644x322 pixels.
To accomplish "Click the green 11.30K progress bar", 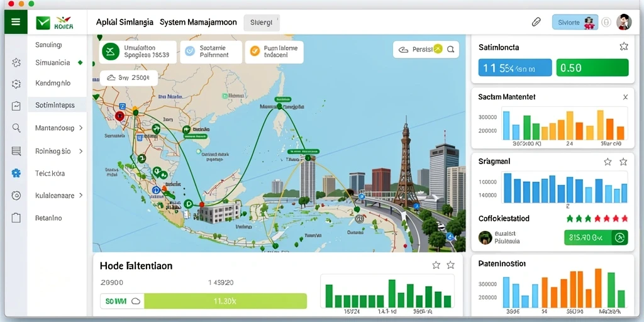I will click(x=225, y=301).
